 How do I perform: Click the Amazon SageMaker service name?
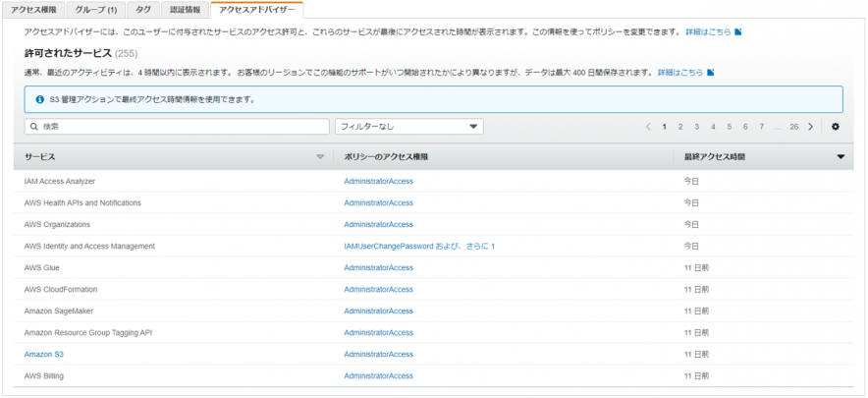[x=59, y=311]
